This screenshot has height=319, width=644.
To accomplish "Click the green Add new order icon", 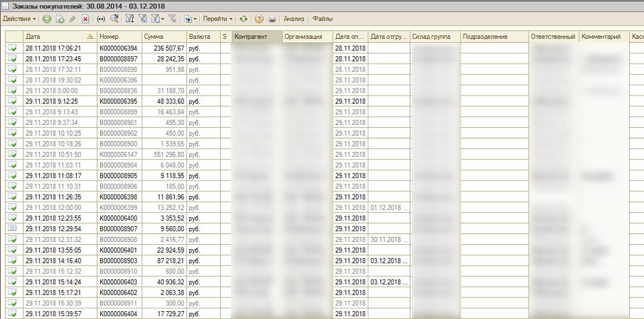I will (47, 19).
